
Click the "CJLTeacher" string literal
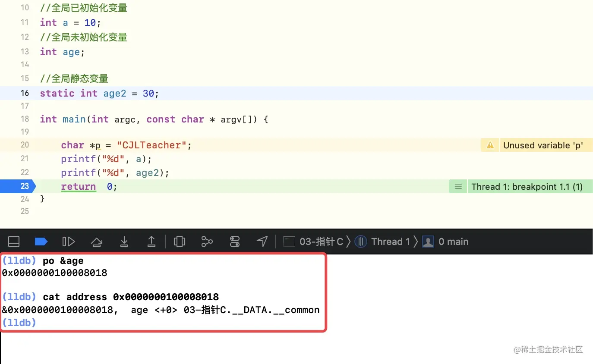(x=151, y=145)
